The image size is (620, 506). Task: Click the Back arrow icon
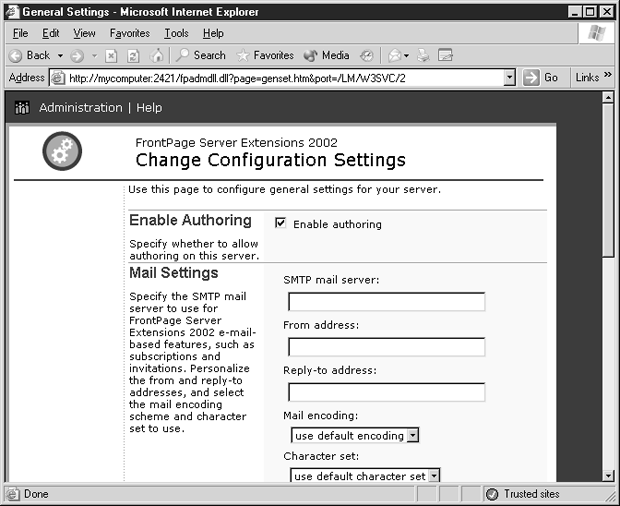click(15, 56)
